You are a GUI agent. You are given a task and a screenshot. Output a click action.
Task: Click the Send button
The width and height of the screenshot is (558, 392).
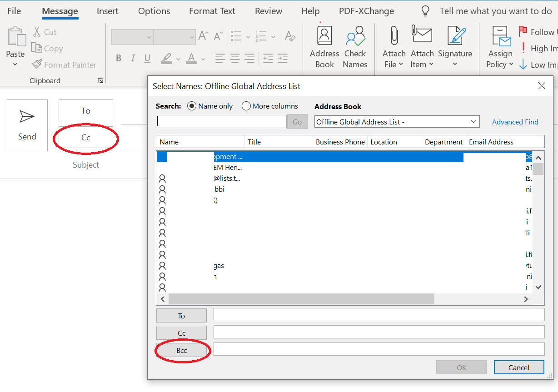point(27,125)
